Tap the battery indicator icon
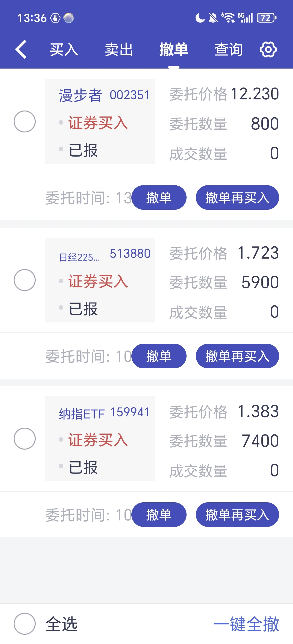The width and height of the screenshot is (293, 644). click(x=267, y=18)
